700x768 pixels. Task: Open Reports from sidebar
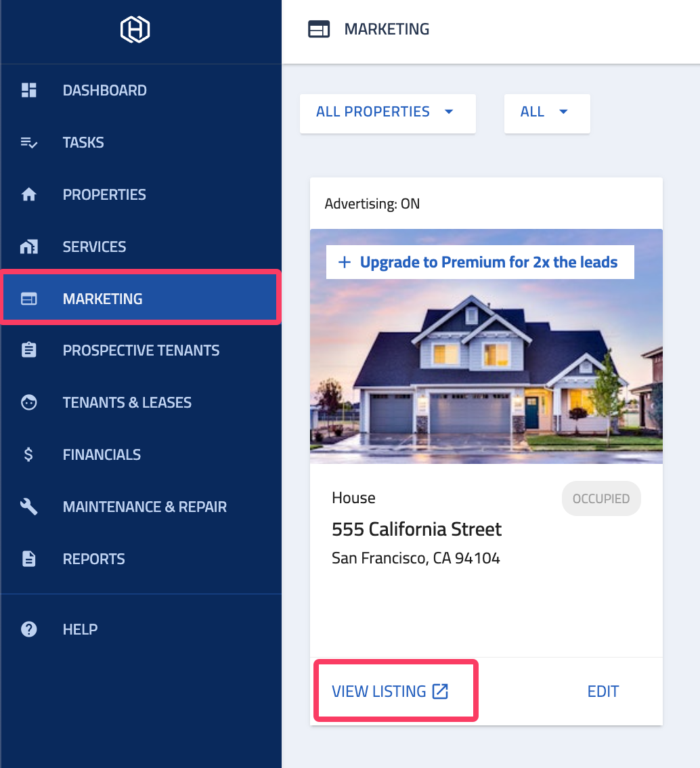click(x=141, y=559)
